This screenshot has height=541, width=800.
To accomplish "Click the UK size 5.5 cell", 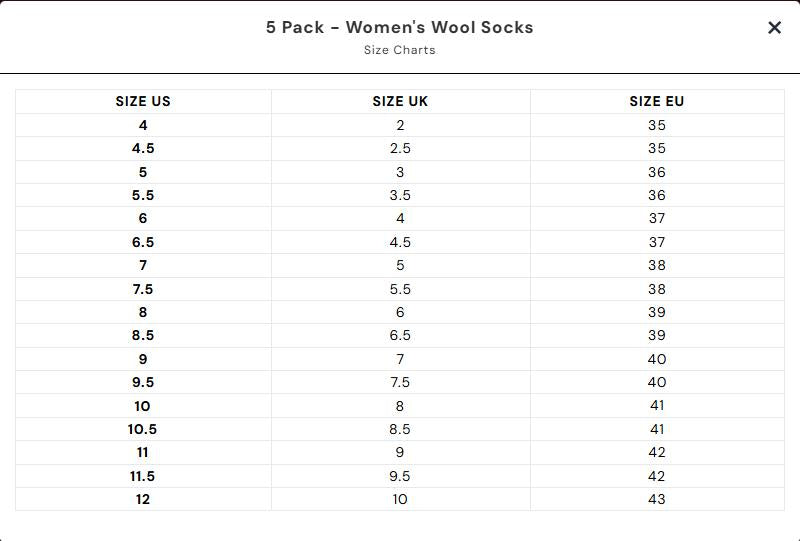I will pos(400,289).
